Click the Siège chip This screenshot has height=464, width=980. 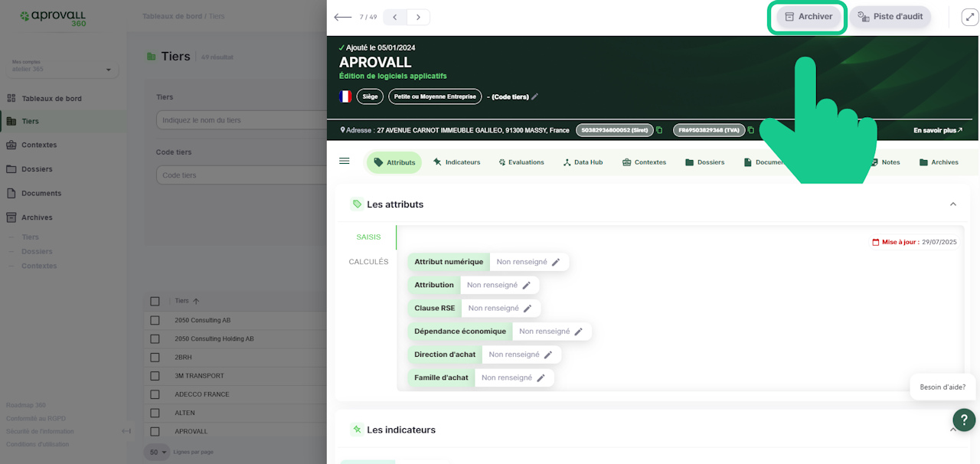point(370,96)
